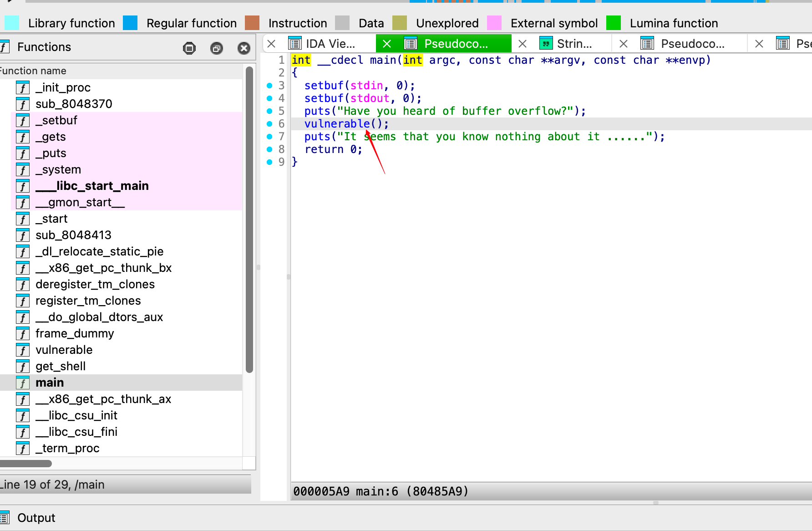Click the function icon next to _system

click(23, 169)
